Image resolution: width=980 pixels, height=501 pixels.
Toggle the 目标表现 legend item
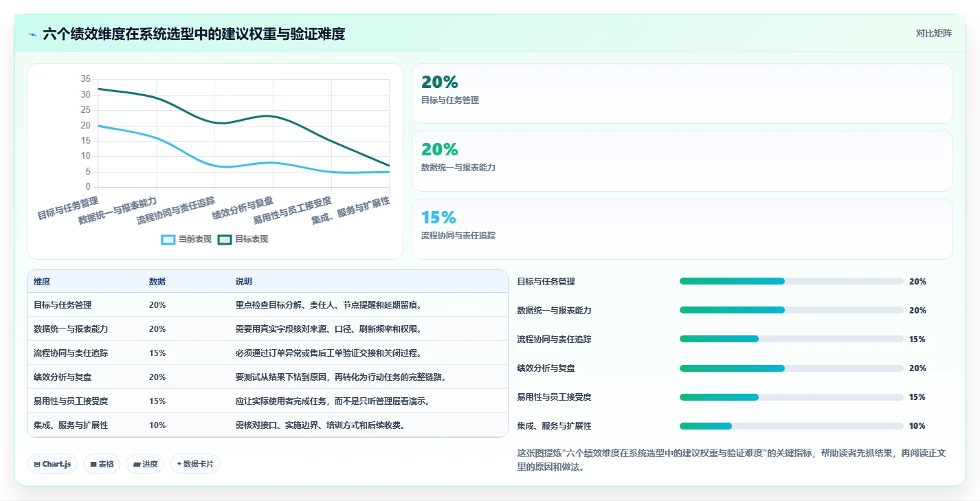(x=243, y=239)
